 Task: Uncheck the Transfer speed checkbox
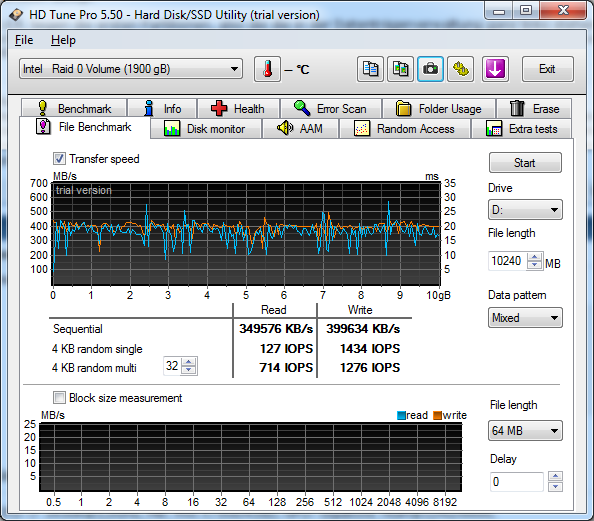tap(59, 158)
